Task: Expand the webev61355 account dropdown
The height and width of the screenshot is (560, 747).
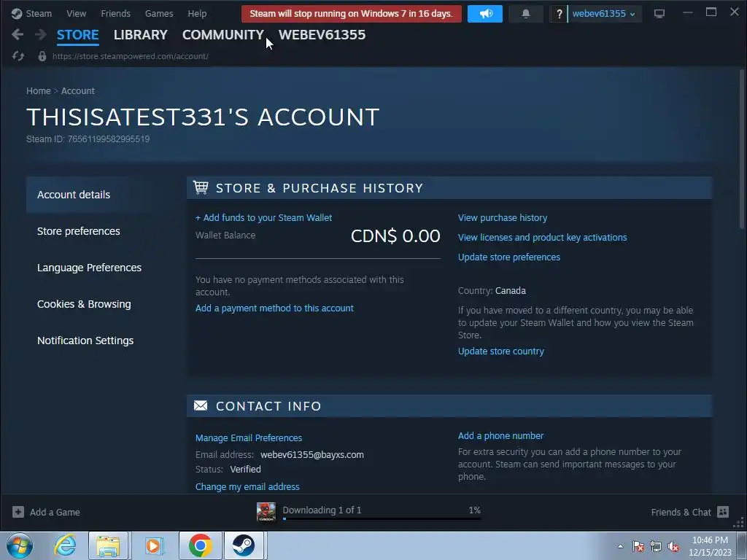Action: click(x=603, y=14)
